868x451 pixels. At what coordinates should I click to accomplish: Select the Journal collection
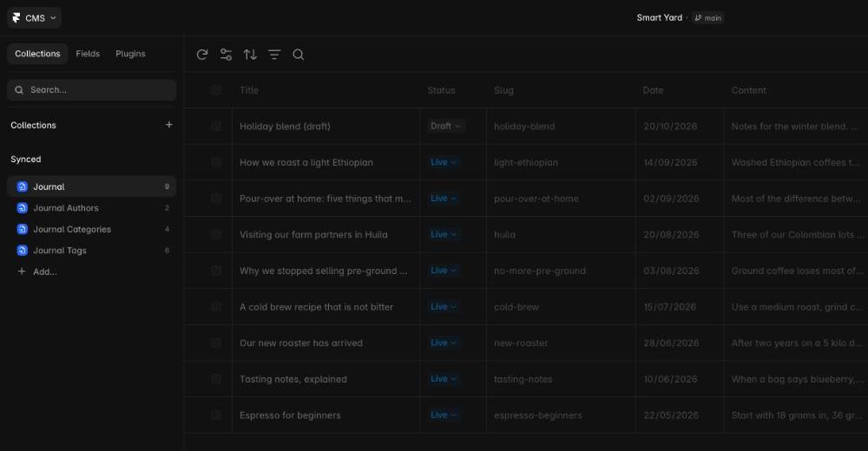point(92,186)
